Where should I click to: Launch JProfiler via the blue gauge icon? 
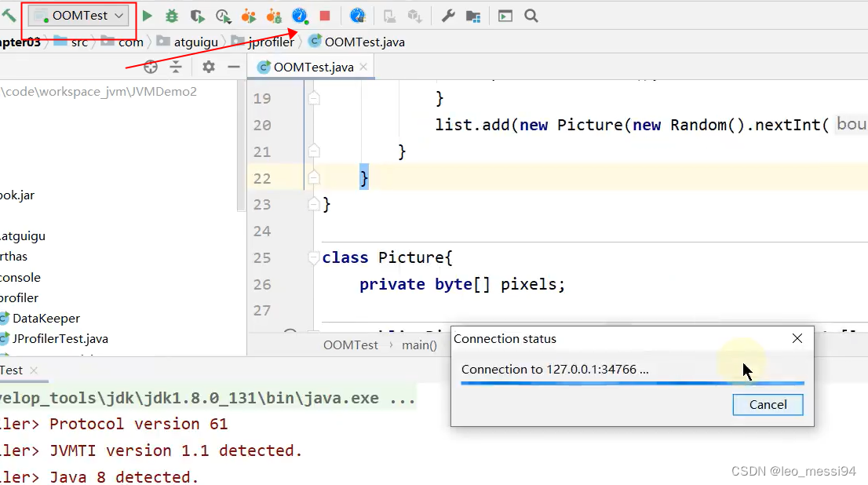coord(300,16)
